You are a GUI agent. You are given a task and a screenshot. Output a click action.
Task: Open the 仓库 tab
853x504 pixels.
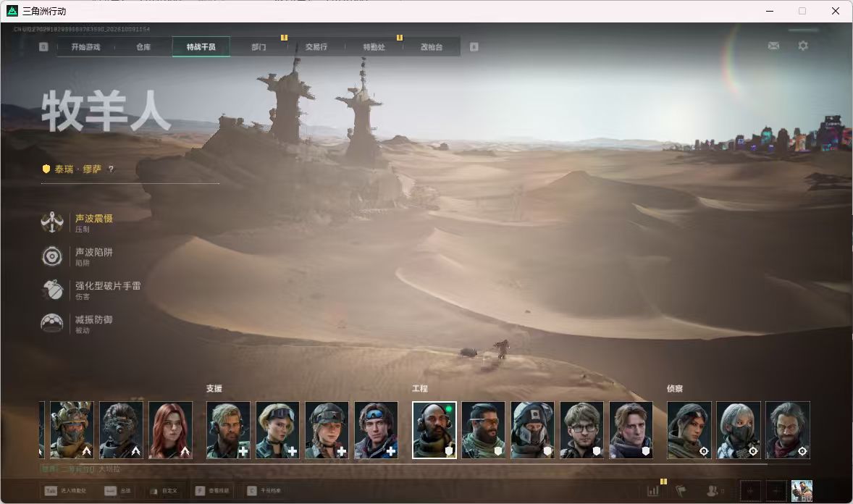click(x=143, y=47)
